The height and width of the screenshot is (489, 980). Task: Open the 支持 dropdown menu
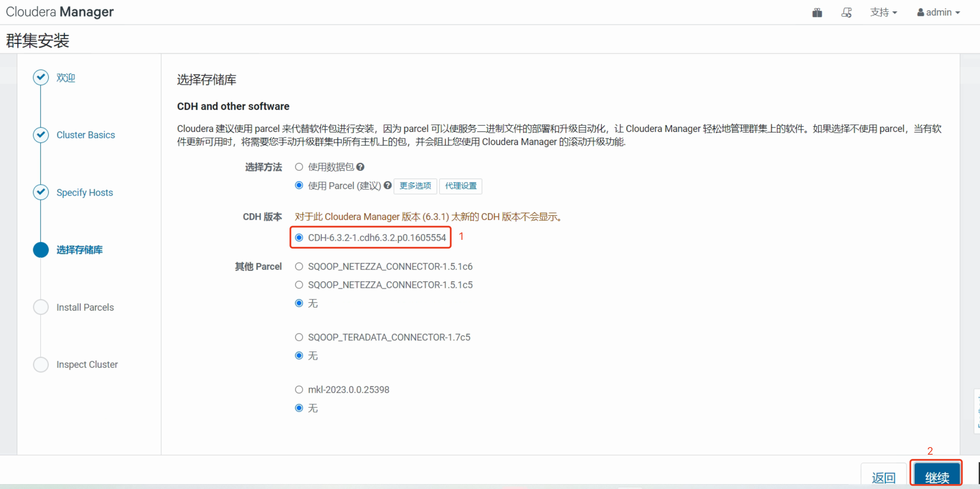coord(883,13)
